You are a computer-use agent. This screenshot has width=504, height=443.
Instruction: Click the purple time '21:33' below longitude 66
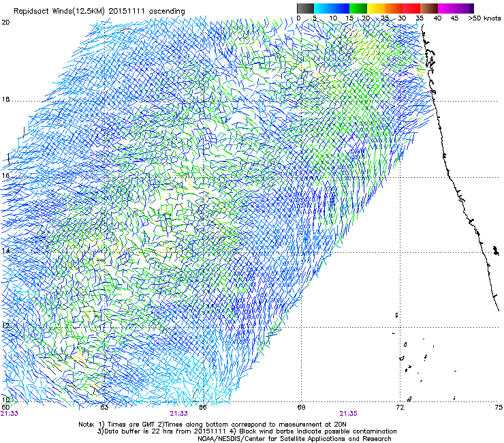(x=178, y=414)
